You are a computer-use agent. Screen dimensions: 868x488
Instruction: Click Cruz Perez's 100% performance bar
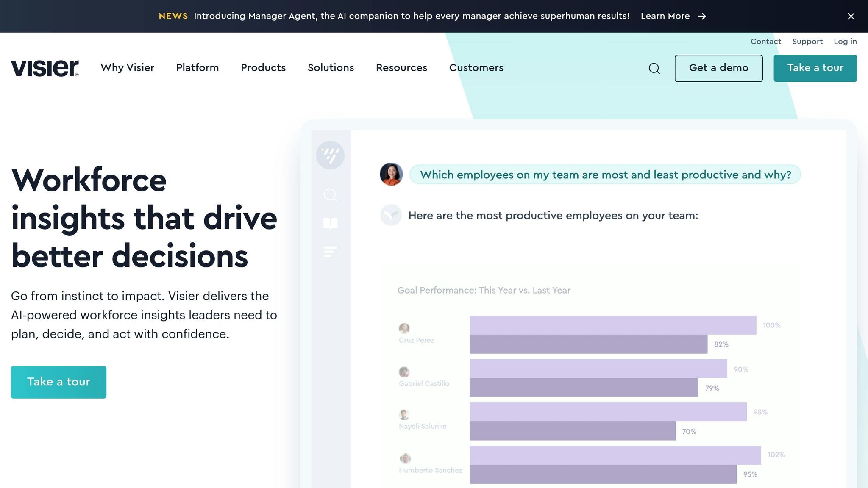612,325
